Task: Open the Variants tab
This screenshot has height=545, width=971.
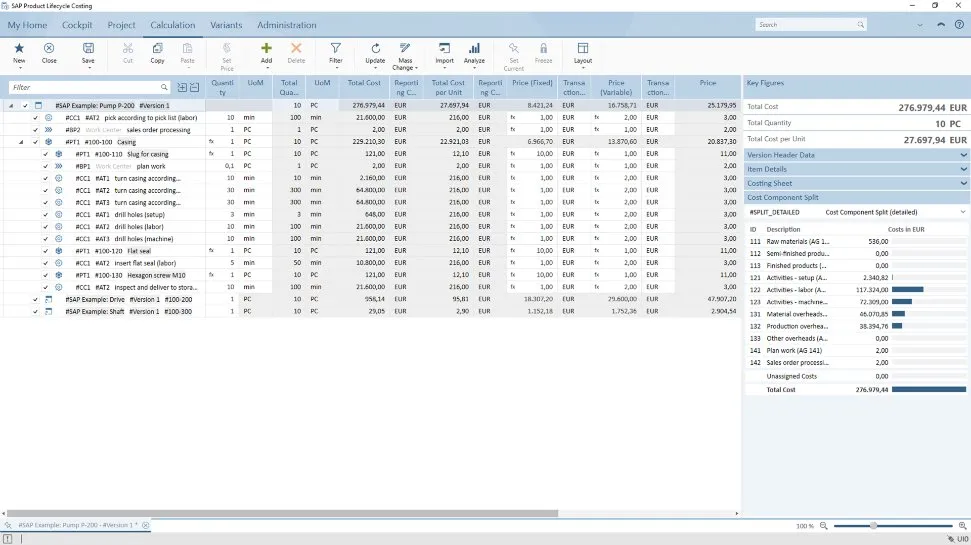Action: coord(226,25)
